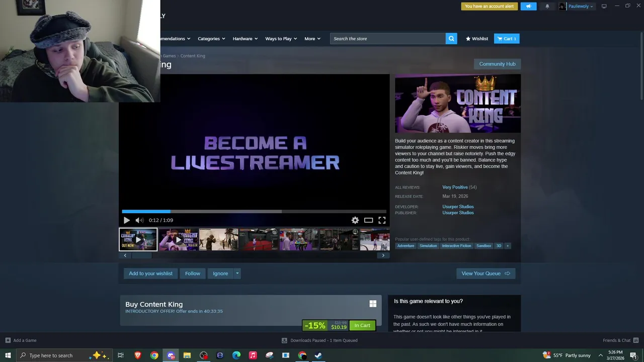Click the video progress bar

(x=254, y=212)
